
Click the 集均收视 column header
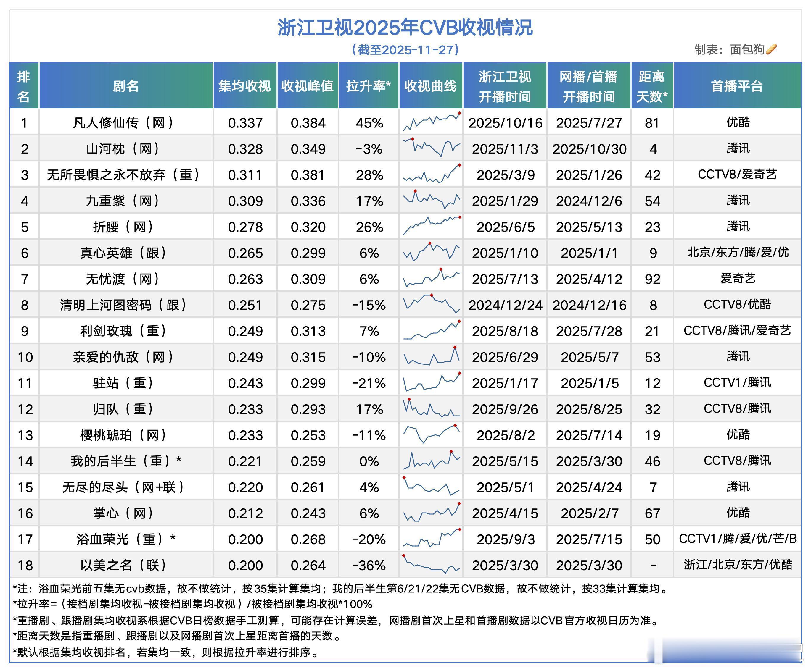coord(244,86)
